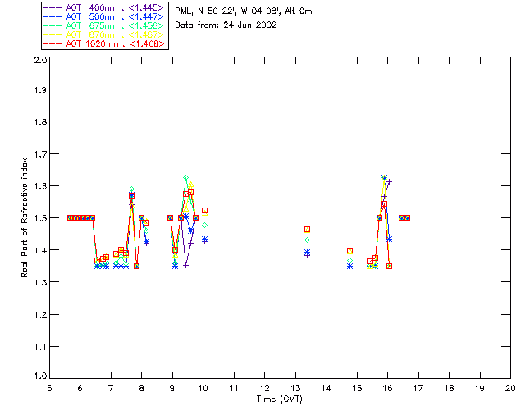Click the blue asterisk marker near time 10
Image resolution: width=525 pixels, height=420 pixels.
pyautogui.click(x=204, y=240)
